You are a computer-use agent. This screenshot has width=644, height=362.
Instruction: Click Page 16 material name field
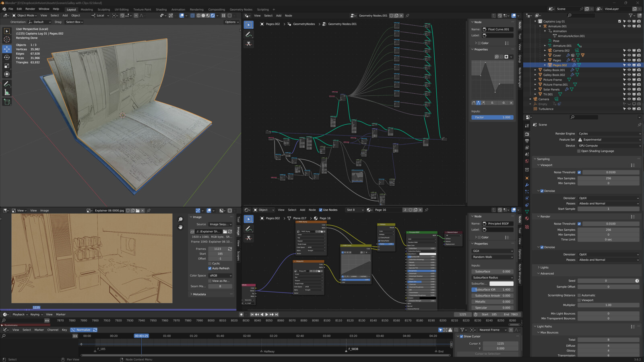(x=388, y=210)
